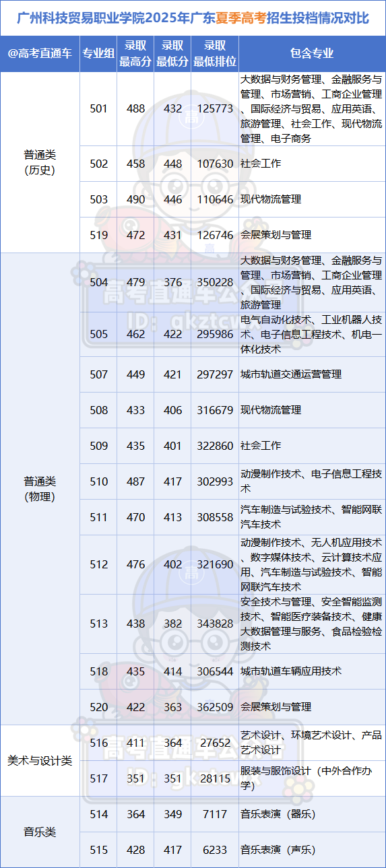Click rank value 321690
The height and width of the screenshot is (868, 386).
(x=215, y=564)
